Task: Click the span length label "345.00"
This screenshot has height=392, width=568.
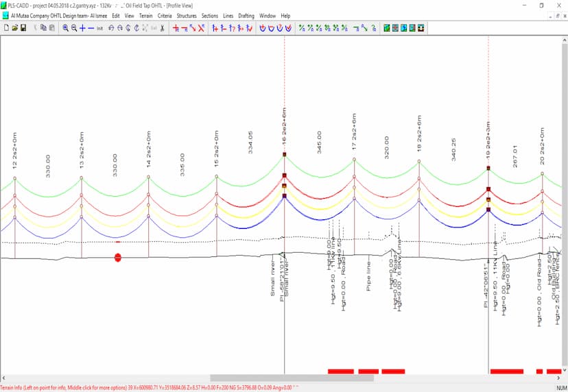Action: 319,143
